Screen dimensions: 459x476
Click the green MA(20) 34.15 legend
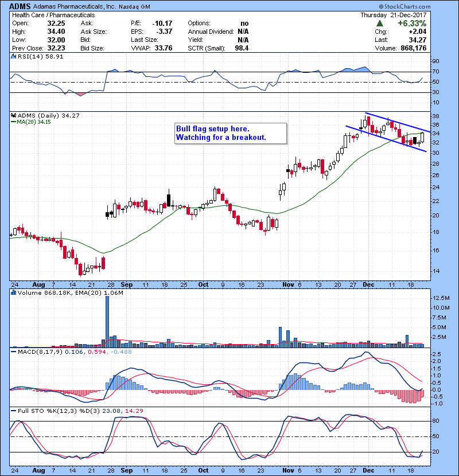[x=30, y=122]
